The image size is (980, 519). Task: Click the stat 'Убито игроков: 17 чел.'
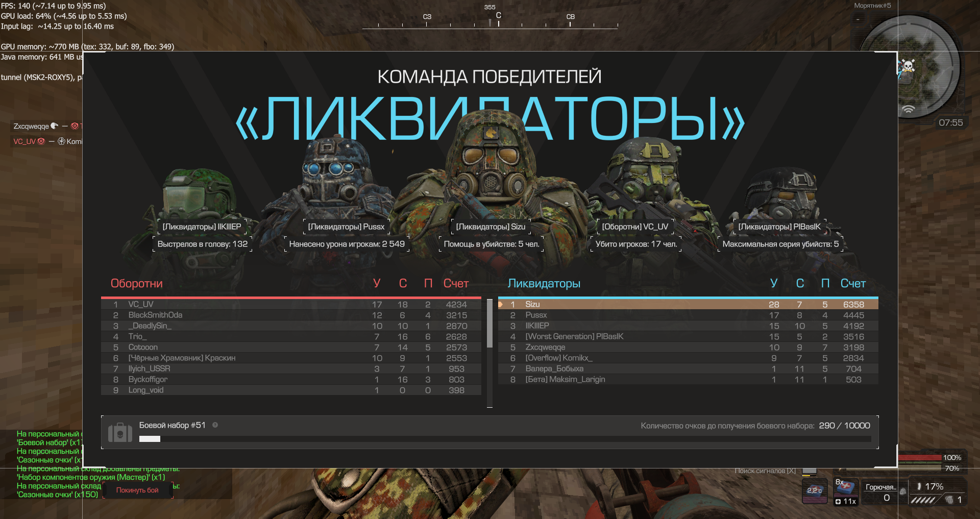coord(636,244)
